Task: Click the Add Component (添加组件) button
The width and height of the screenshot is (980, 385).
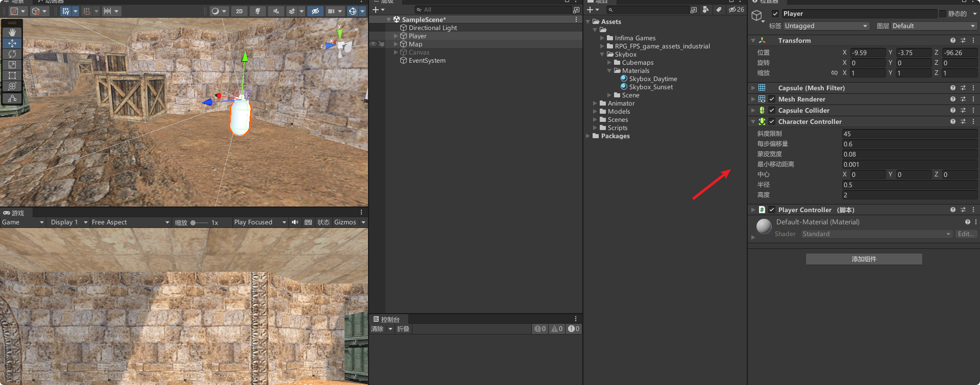Action: (864, 259)
